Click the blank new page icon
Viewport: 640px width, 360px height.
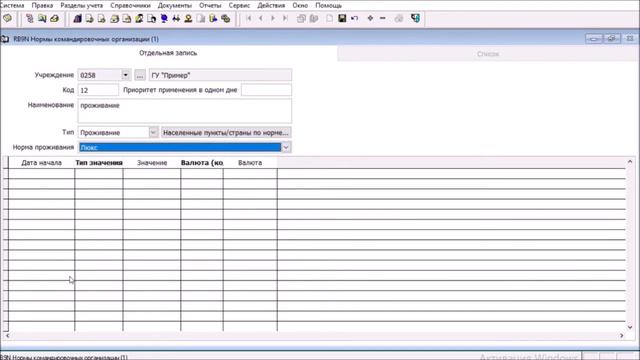[x=329, y=18]
